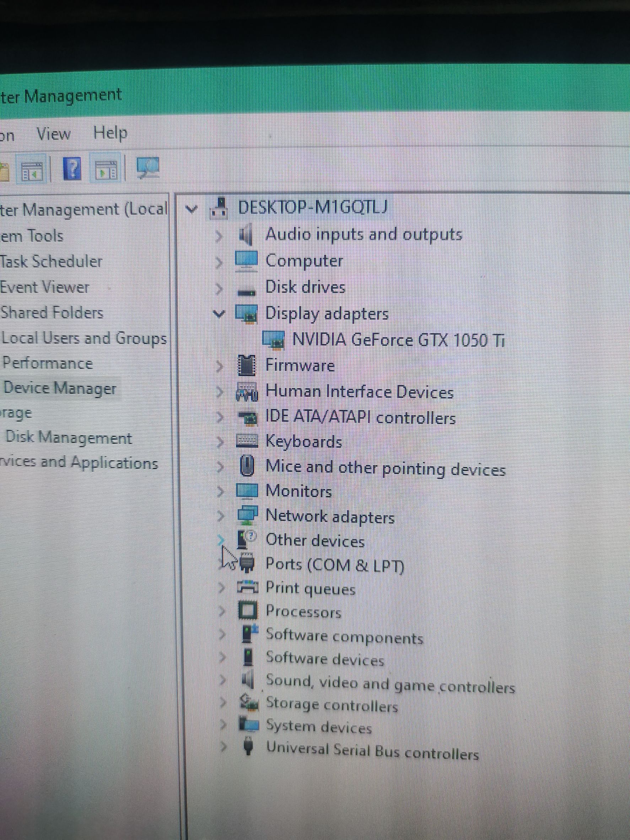630x840 pixels.
Task: Click the Display adapters icon
Action: 247,314
